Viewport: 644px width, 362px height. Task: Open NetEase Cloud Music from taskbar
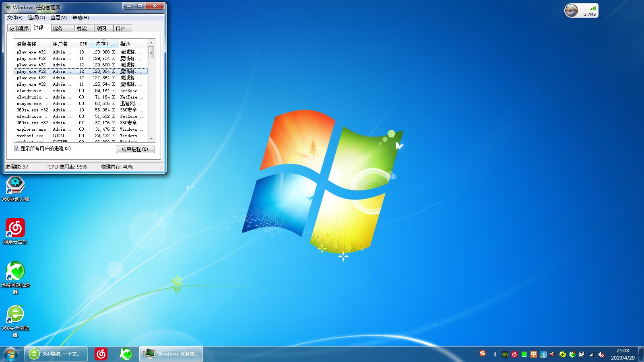coord(101,354)
